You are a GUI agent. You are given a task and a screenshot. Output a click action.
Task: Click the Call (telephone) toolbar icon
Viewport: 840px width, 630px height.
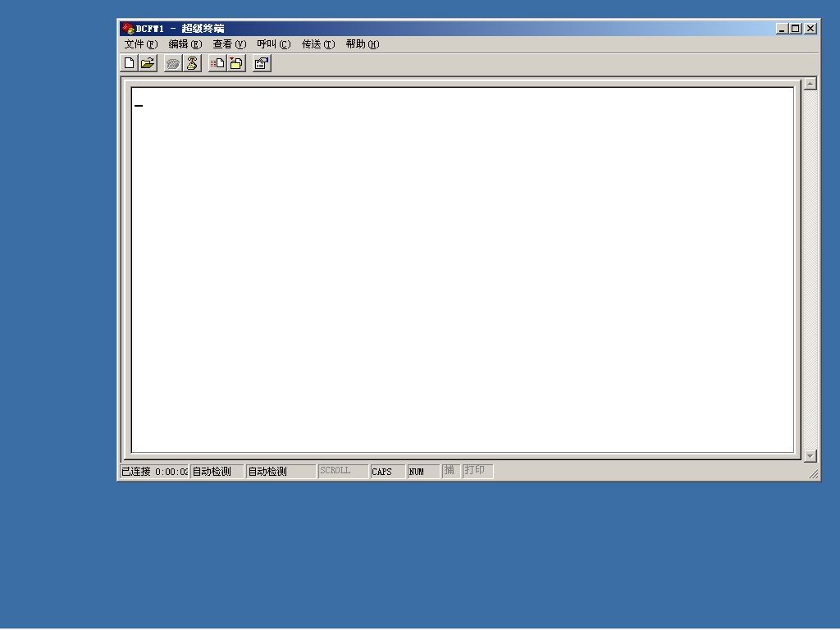pyautogui.click(x=172, y=63)
